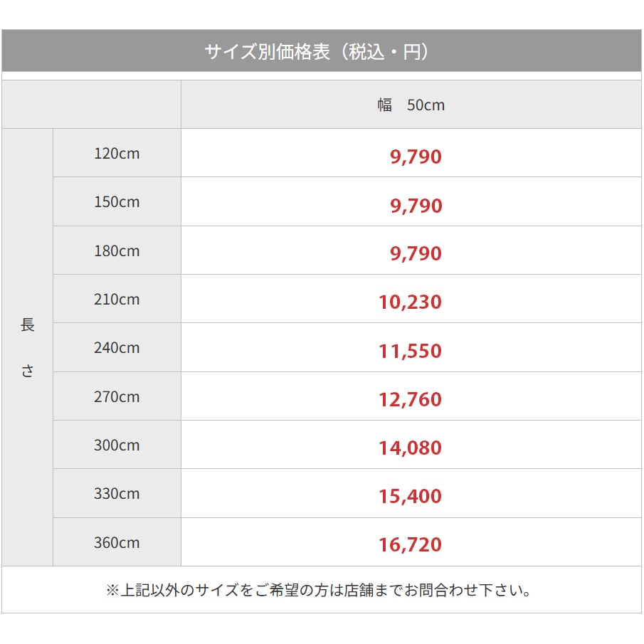
Task: Click the 180cm length label
Action: [x=117, y=251]
